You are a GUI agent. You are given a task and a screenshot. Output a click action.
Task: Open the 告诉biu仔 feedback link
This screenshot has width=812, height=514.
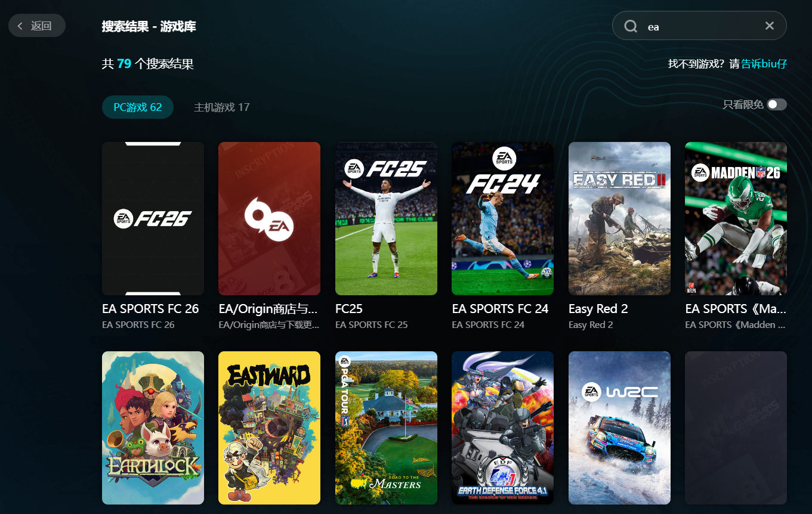(x=764, y=64)
